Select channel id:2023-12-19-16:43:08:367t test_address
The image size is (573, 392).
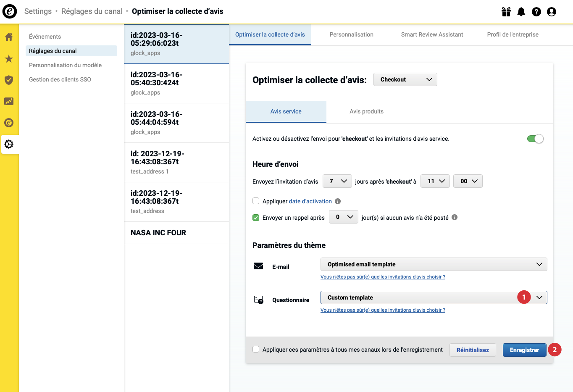coord(176,202)
